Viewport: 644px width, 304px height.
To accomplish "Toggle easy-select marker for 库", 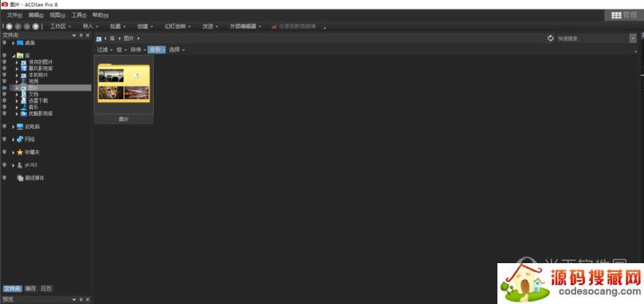I will click(4, 55).
